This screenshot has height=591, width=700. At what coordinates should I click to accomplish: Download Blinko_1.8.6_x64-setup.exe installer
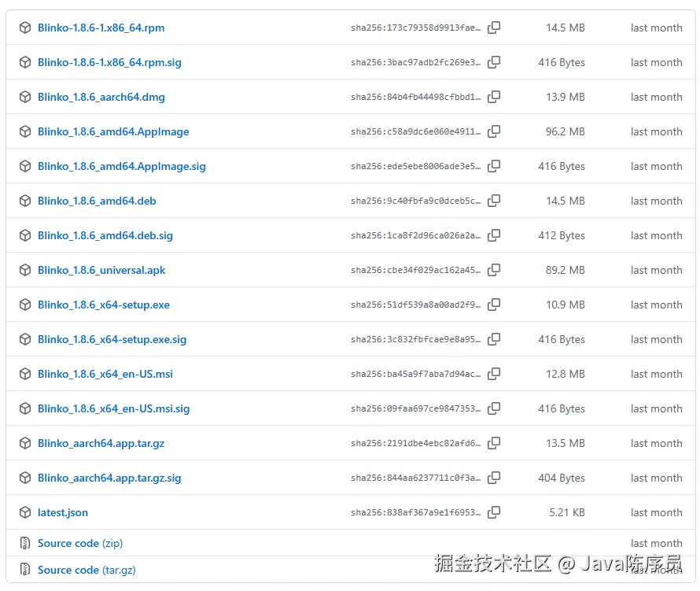tap(104, 305)
